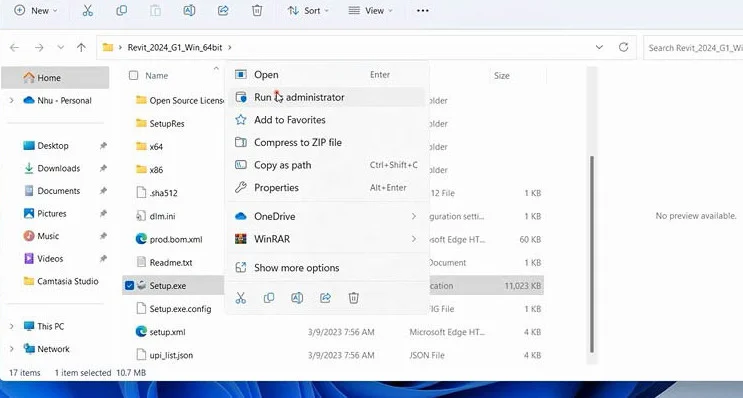Select Copy as path
This screenshot has width=743, height=398.
pos(327,165)
